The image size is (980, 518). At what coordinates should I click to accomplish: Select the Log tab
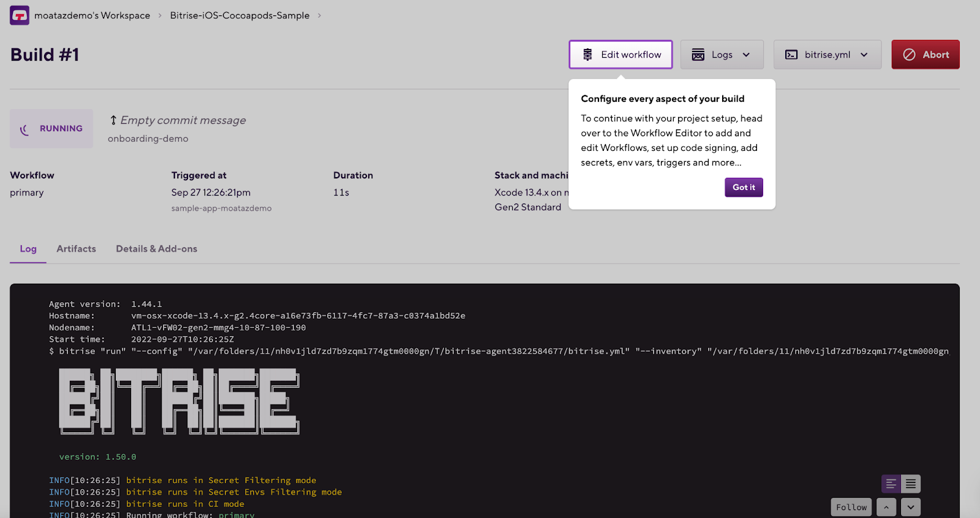[28, 249]
